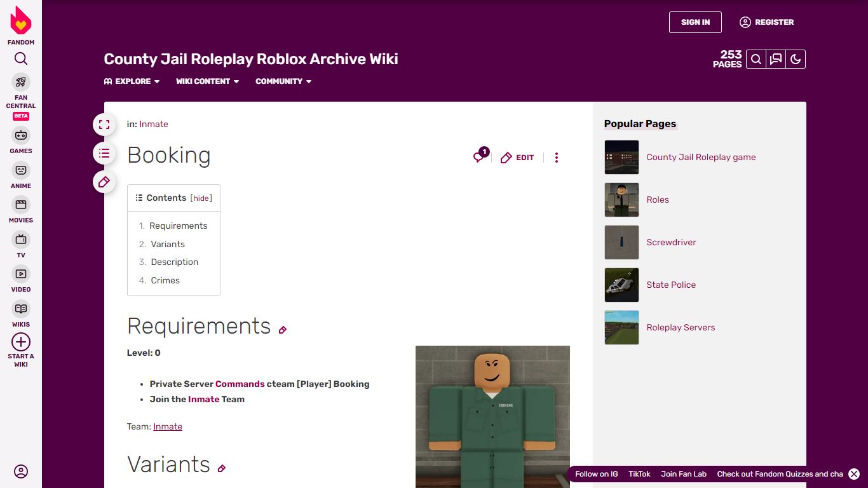This screenshot has width=868, height=488.
Task: Click the Sign In button
Action: 695,22
